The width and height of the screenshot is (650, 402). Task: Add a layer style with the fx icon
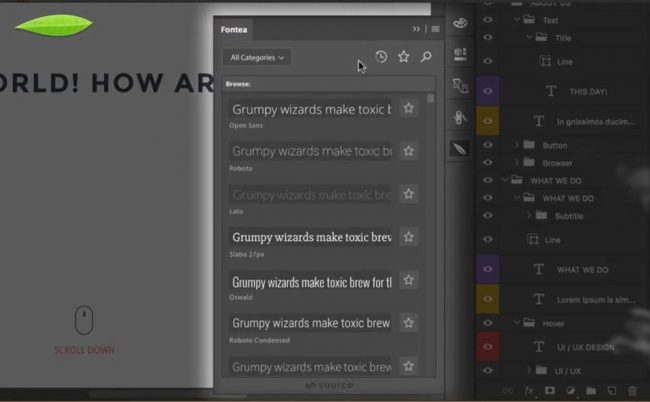tap(529, 391)
